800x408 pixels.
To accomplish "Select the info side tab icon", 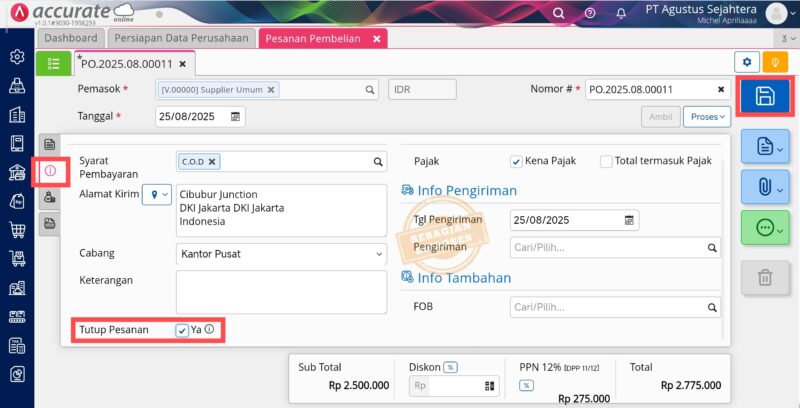I will 49,171.
